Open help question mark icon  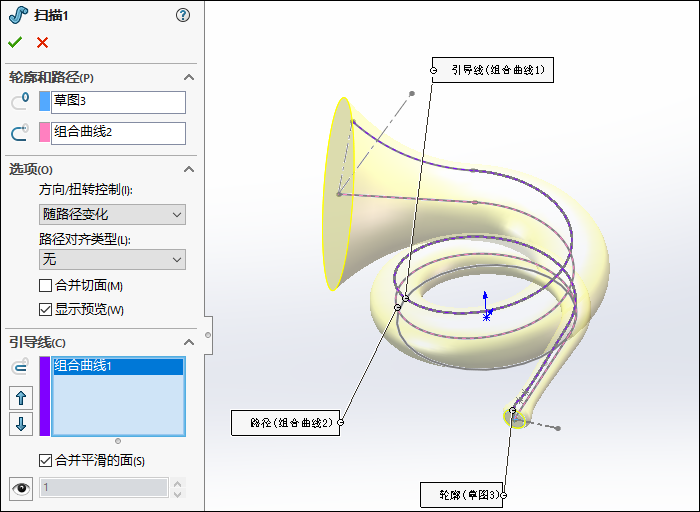[182, 15]
